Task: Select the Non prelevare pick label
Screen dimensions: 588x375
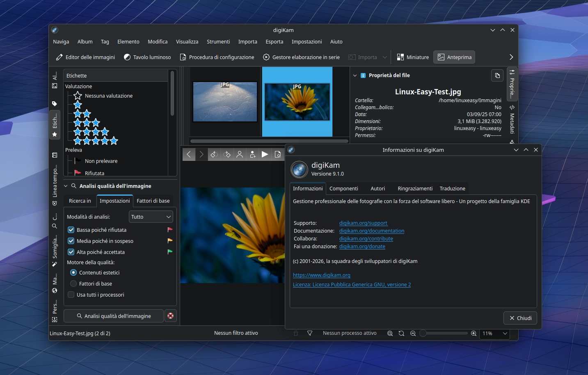Action: click(96, 161)
